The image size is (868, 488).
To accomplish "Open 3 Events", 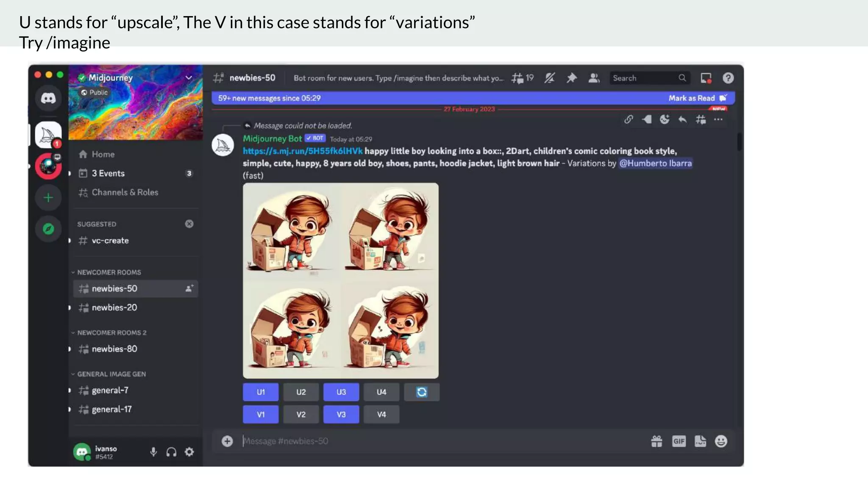I will pyautogui.click(x=136, y=173).
